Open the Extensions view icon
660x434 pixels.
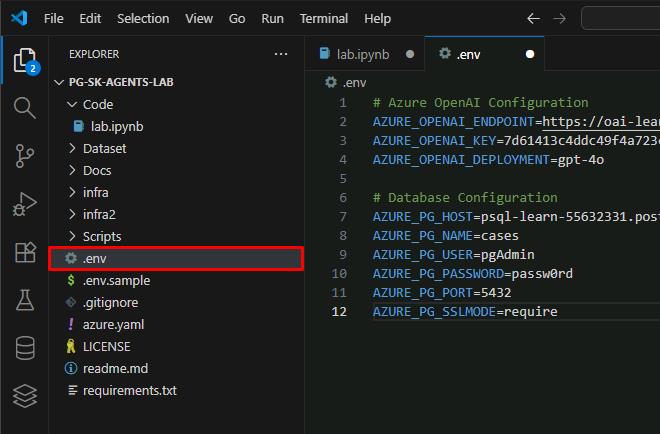tap(24, 252)
